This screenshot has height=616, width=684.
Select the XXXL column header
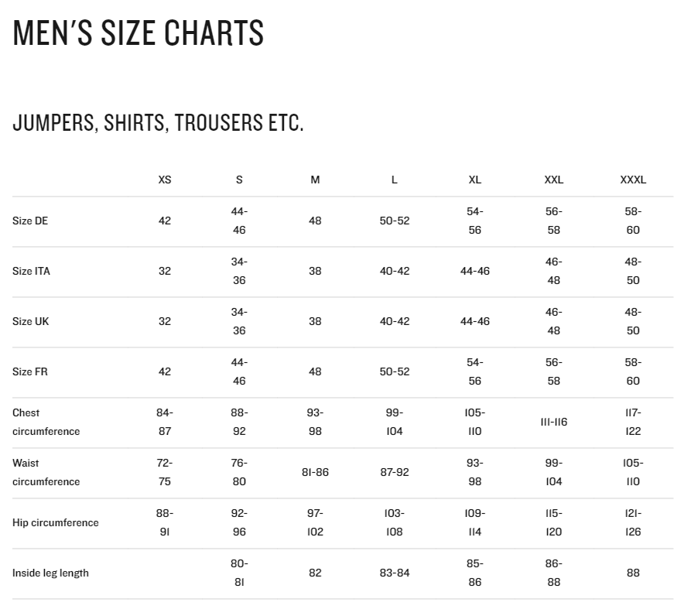pyautogui.click(x=633, y=180)
